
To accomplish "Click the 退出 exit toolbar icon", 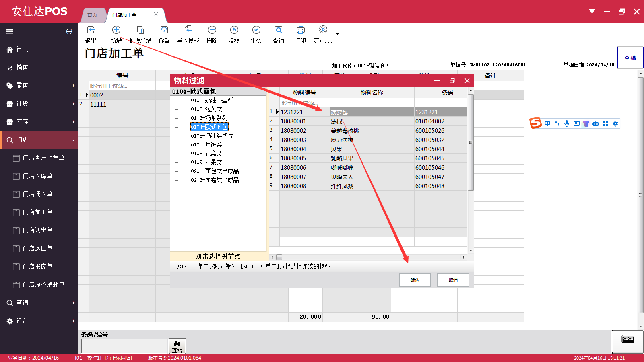I will [x=91, y=30].
